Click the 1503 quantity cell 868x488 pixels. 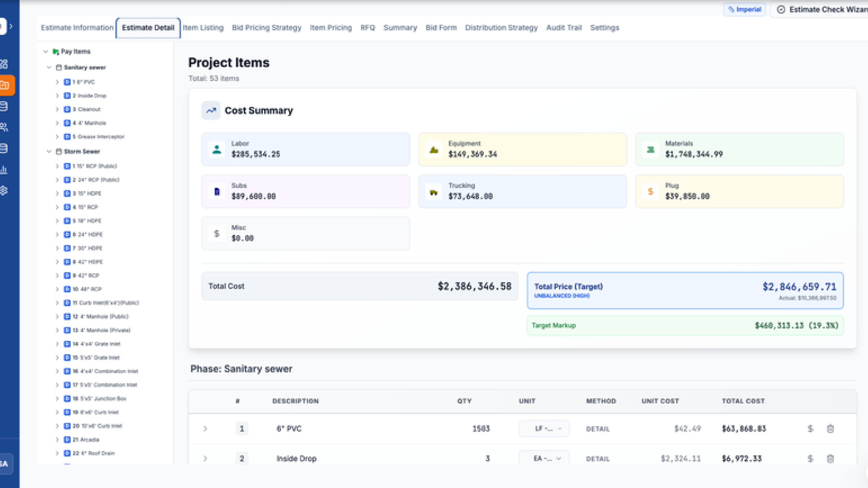pyautogui.click(x=481, y=429)
